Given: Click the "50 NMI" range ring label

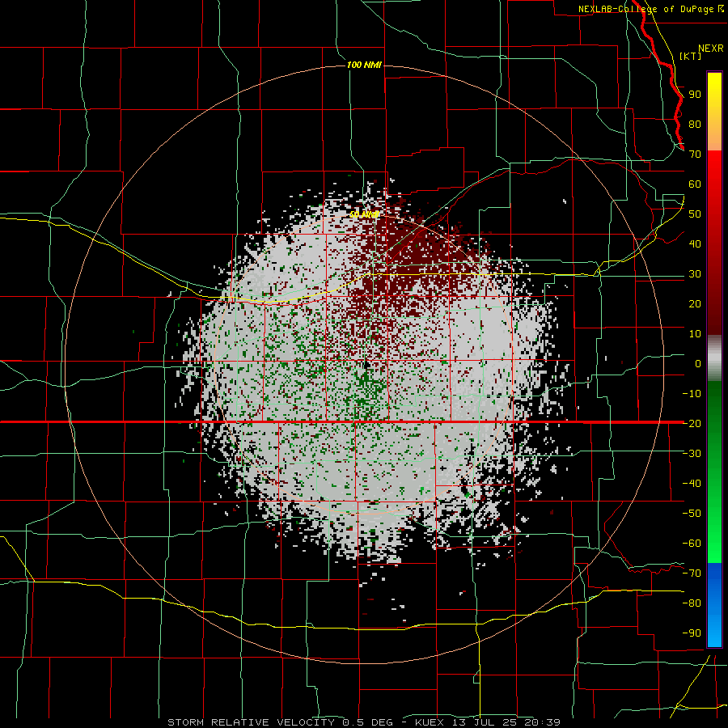Looking at the screenshot, I should [x=365, y=214].
